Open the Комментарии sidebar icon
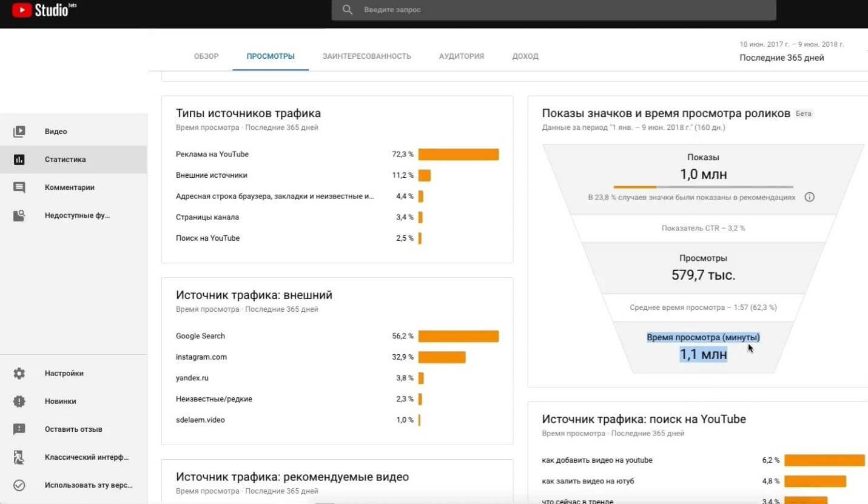 coord(19,187)
